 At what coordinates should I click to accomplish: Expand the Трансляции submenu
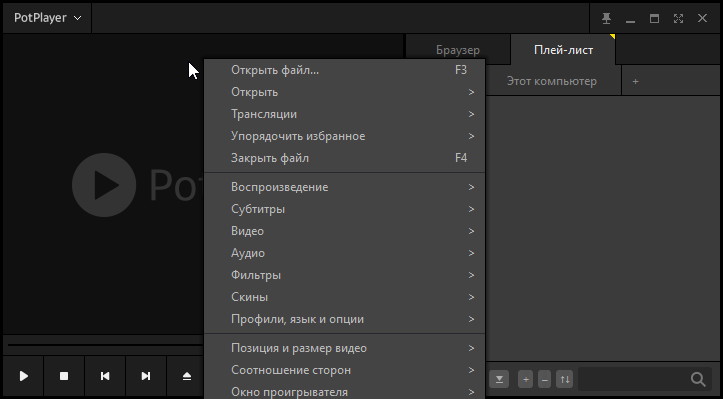[344, 114]
